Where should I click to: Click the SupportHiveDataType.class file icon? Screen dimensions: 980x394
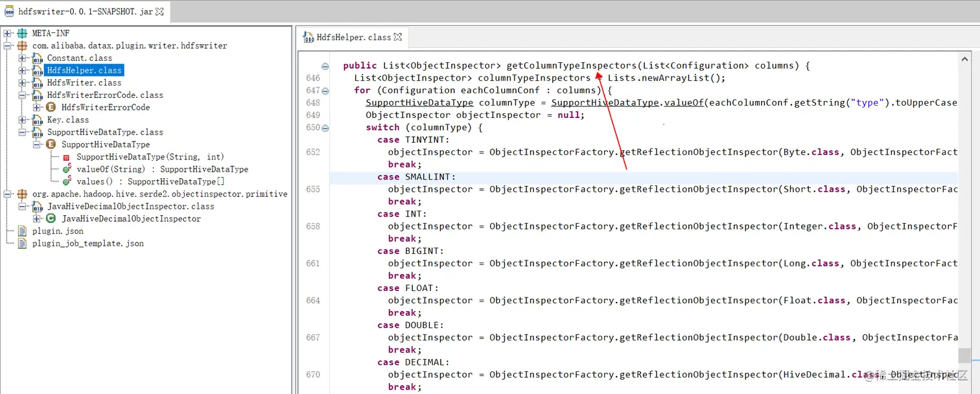pyautogui.click(x=37, y=132)
